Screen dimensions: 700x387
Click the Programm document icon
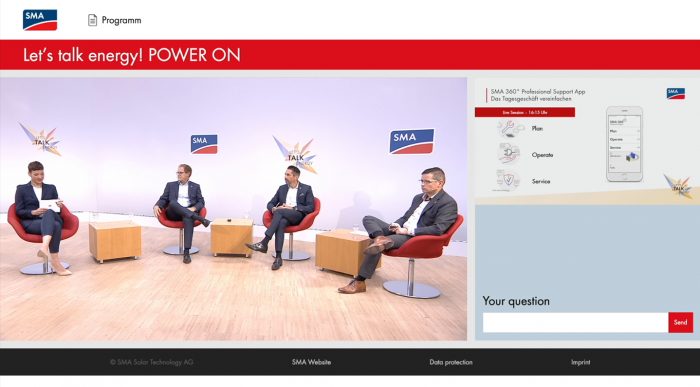click(x=92, y=20)
